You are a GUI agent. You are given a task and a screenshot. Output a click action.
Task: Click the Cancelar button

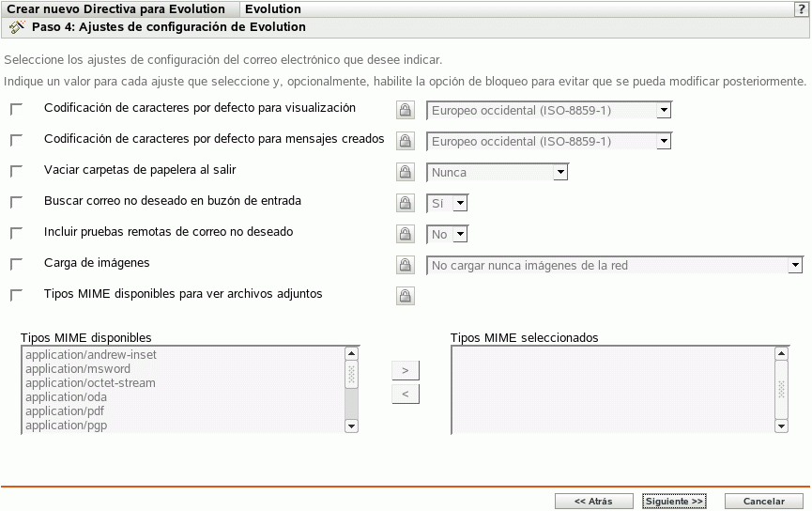[x=764, y=502]
